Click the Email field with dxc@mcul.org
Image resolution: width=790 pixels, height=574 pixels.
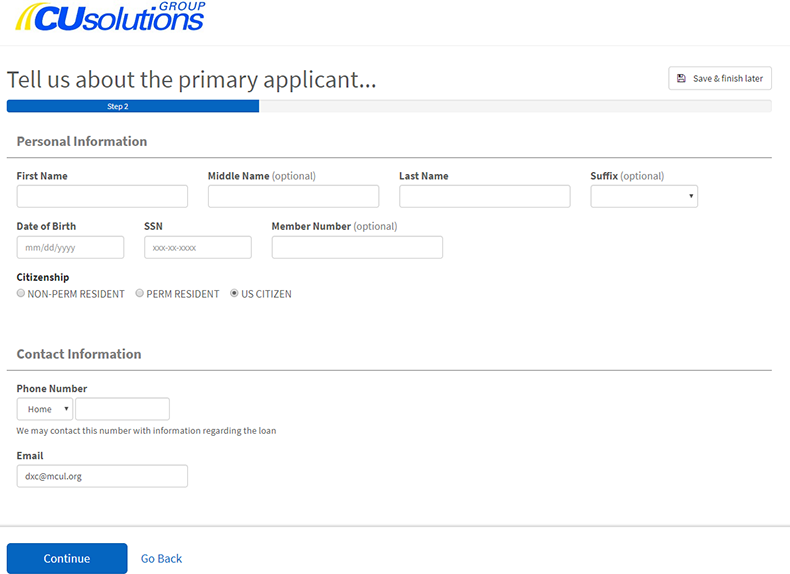[x=102, y=476]
